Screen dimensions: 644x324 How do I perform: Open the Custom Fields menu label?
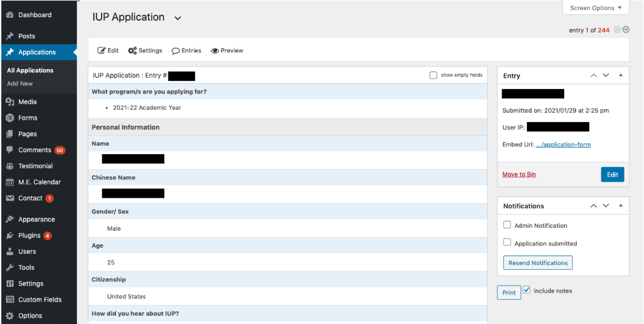(40, 299)
